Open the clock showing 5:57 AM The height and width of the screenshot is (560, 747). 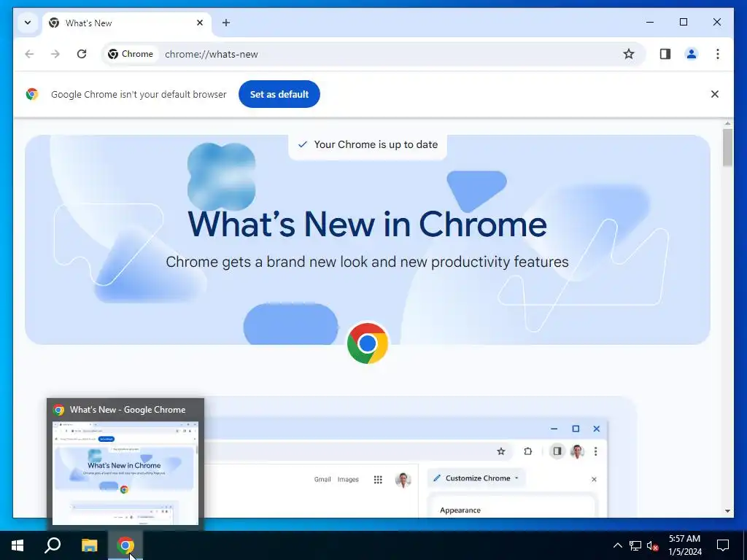[685, 545]
